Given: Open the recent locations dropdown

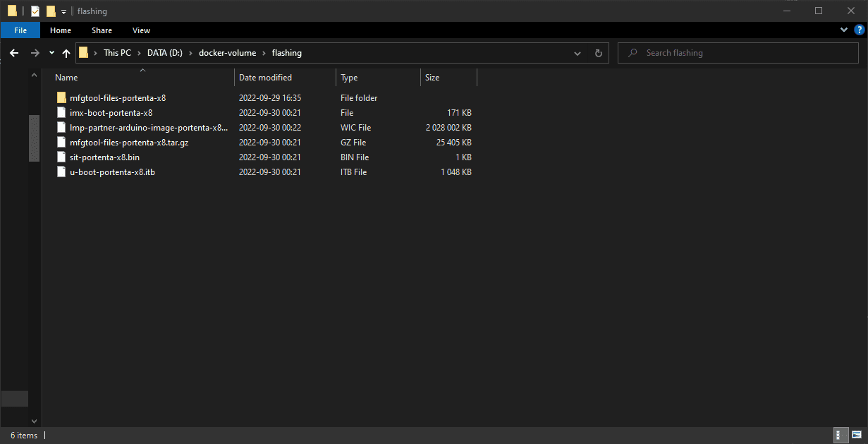Looking at the screenshot, I should click(51, 53).
